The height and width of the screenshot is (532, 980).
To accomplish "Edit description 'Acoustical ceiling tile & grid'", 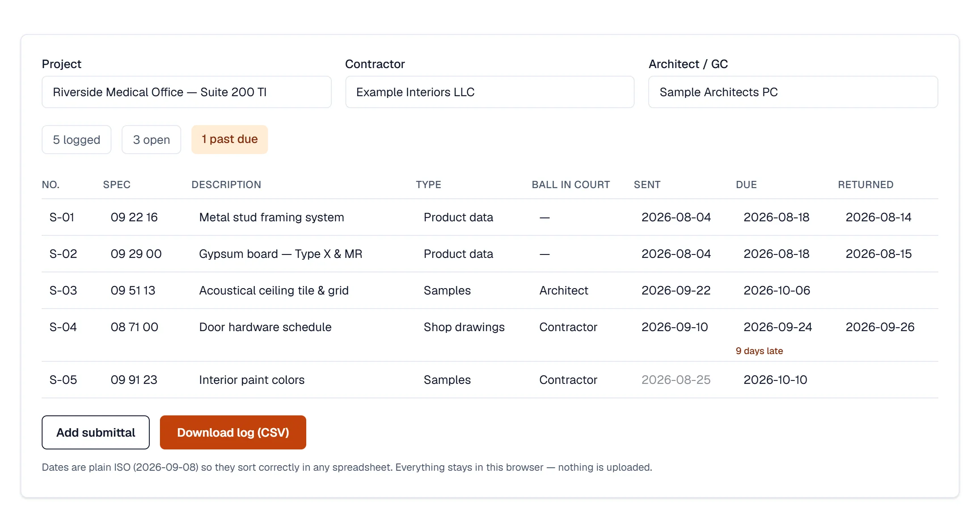I will coord(274,290).
